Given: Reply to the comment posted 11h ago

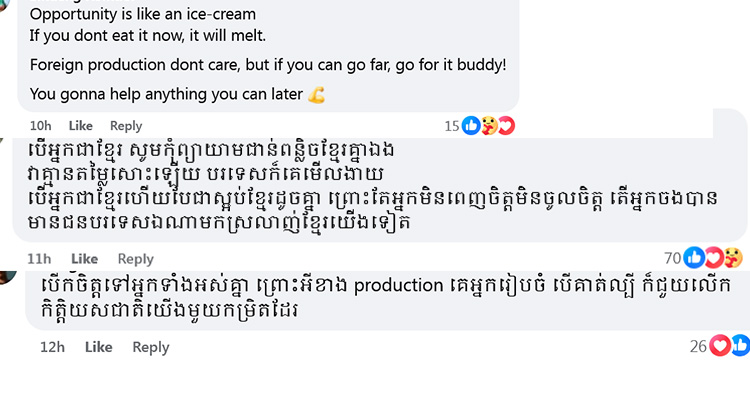Looking at the screenshot, I should [135, 259].
